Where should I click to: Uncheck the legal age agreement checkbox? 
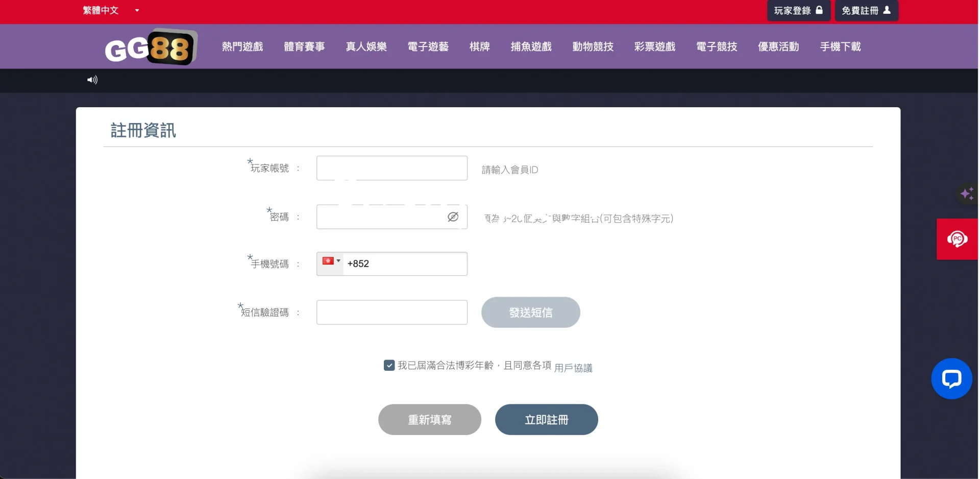389,365
